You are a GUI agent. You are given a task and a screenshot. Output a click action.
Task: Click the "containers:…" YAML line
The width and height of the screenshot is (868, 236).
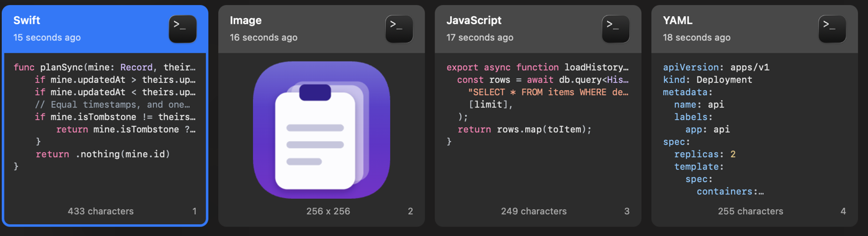pyautogui.click(x=730, y=191)
